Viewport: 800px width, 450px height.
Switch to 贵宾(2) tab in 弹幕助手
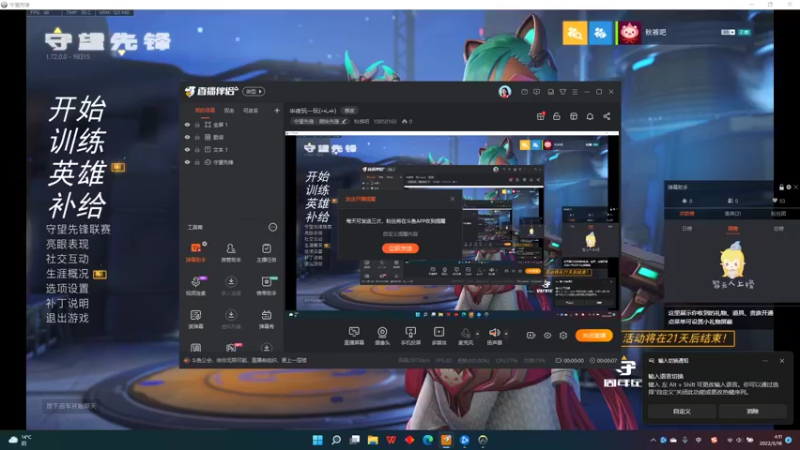tap(733, 214)
